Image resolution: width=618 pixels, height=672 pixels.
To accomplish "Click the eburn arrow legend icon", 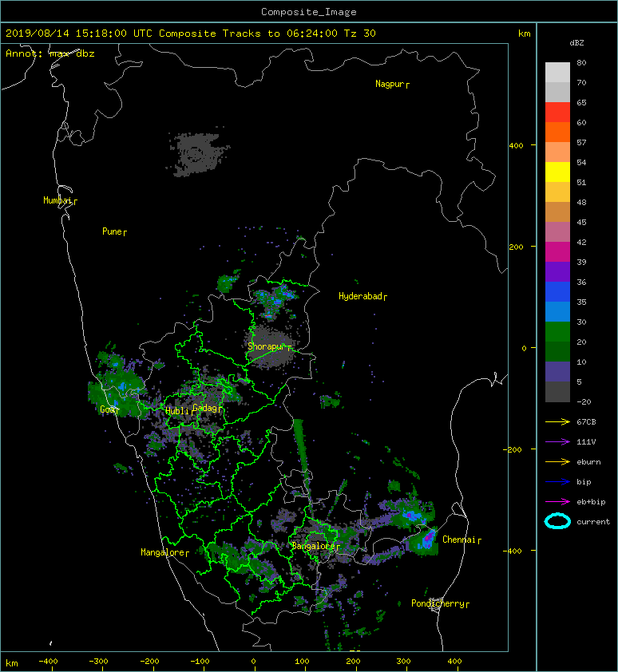I will click(557, 462).
